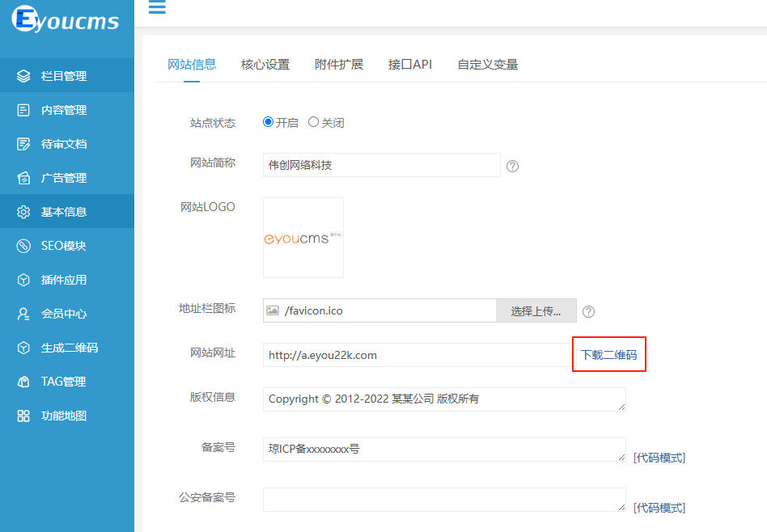
Task: Click 代码模式 link beside 备案号
Action: click(x=659, y=458)
